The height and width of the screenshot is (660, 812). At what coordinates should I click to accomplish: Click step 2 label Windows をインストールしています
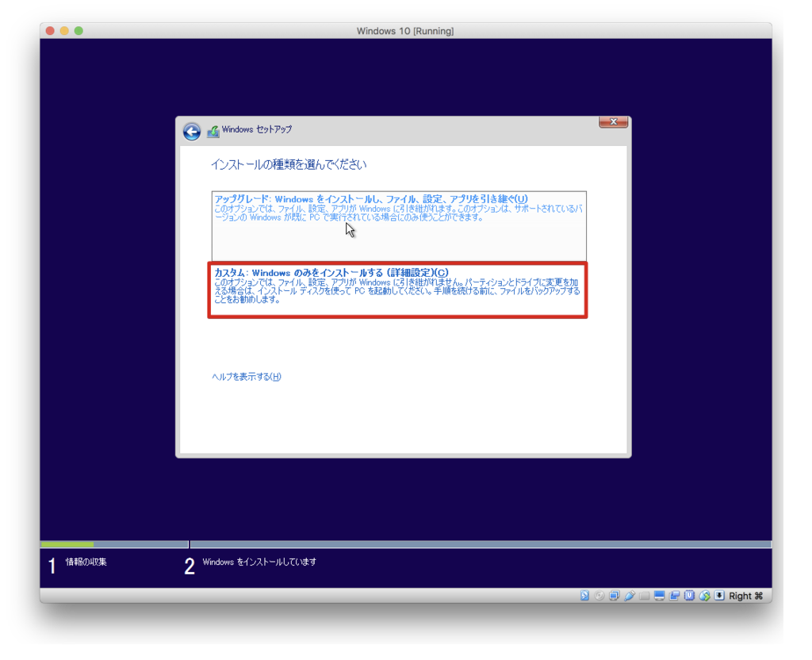coord(259,562)
